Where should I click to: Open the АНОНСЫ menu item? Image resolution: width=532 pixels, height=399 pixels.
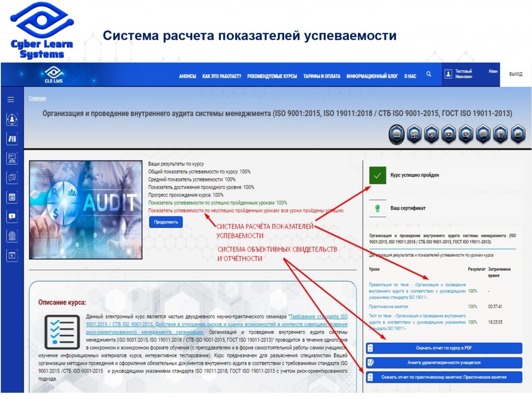click(188, 76)
